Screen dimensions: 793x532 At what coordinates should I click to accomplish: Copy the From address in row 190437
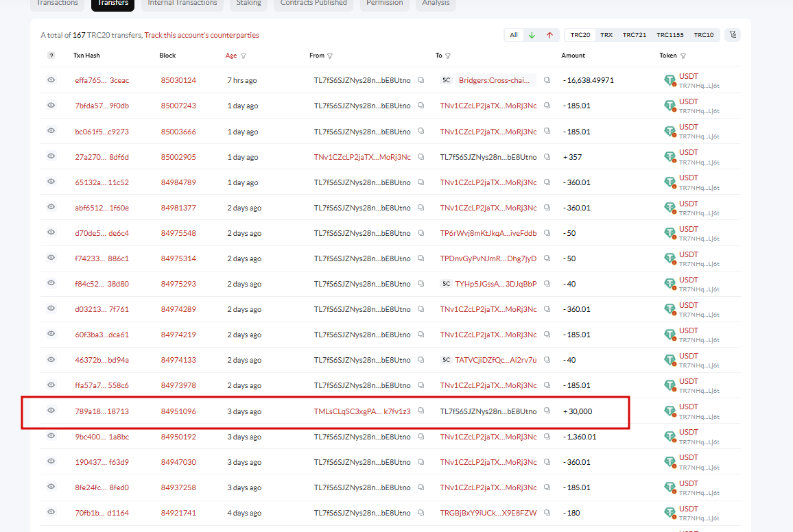[421, 462]
